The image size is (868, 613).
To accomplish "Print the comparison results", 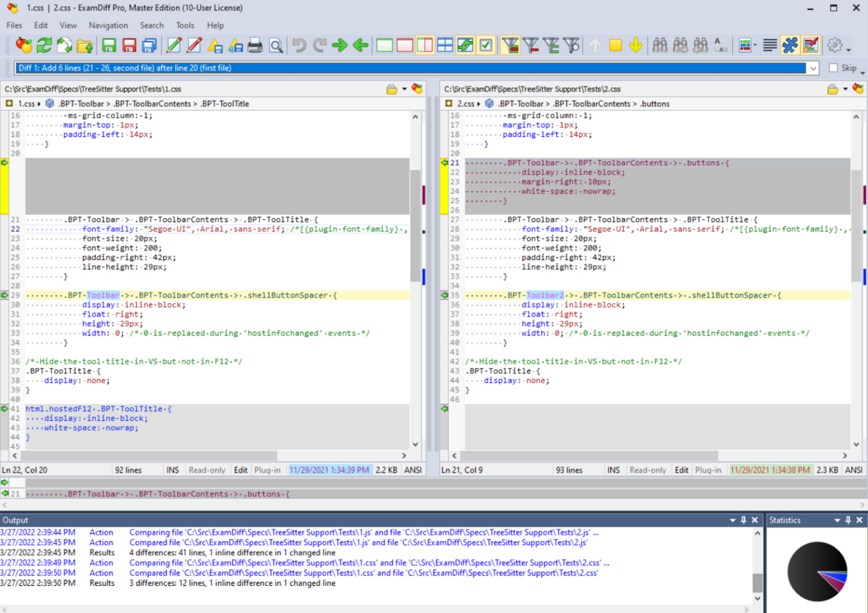I will coord(255,45).
